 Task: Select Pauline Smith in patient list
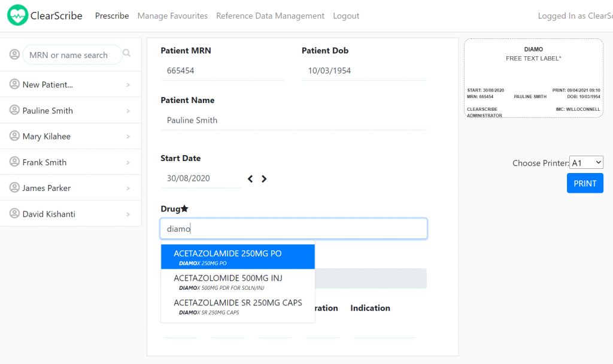pos(71,110)
